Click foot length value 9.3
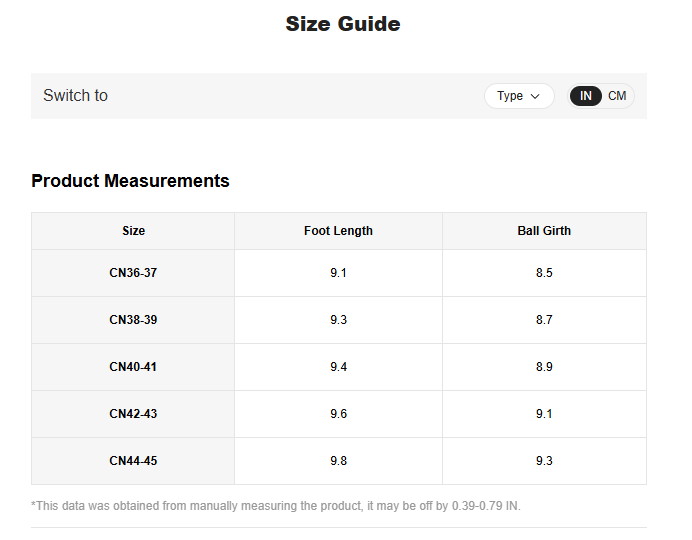The width and height of the screenshot is (692, 540). [x=338, y=320]
